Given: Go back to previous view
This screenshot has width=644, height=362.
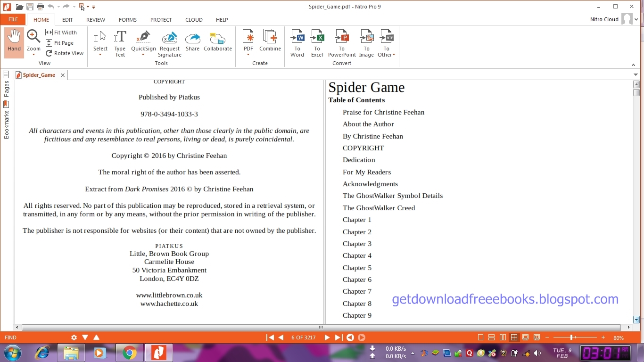Looking at the screenshot, I should coord(350,337).
